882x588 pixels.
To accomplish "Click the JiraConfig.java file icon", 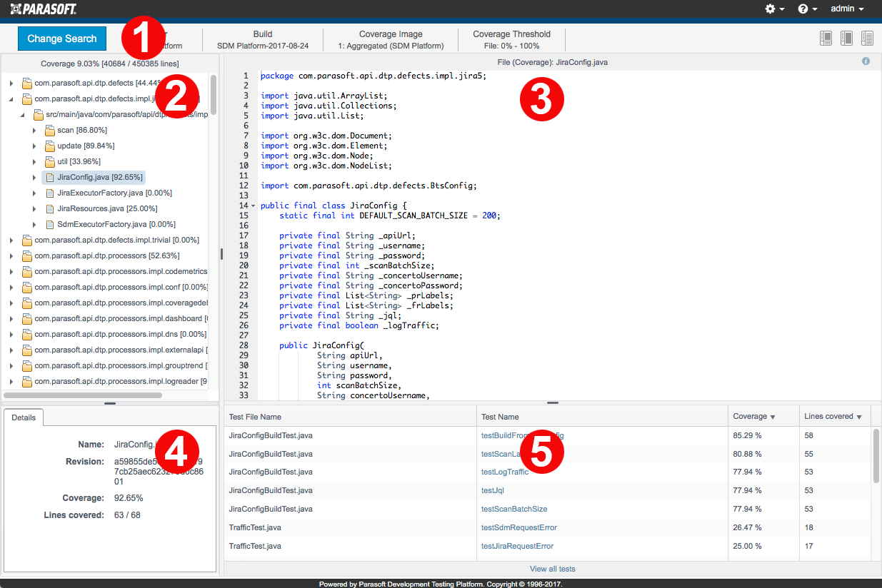I will pyautogui.click(x=50, y=177).
